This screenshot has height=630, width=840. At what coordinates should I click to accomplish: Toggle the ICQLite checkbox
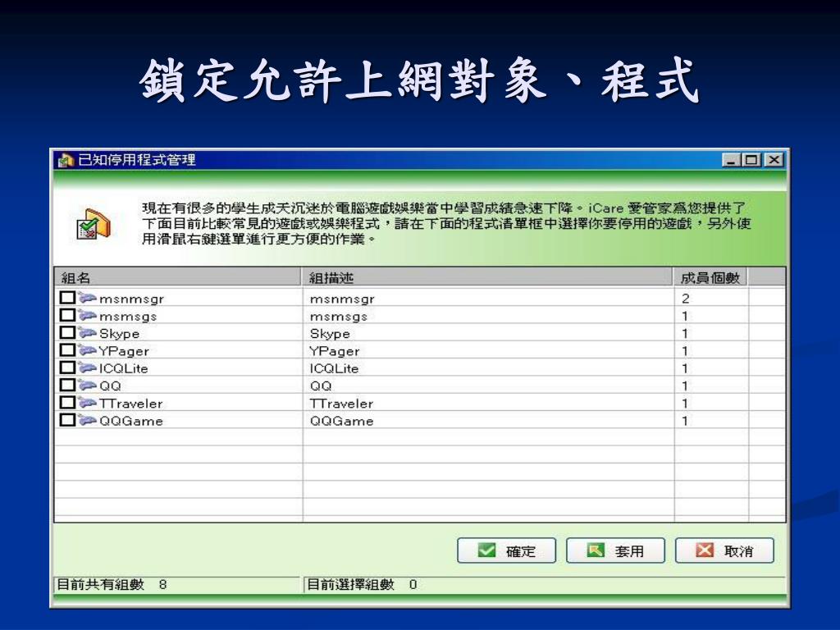pos(67,367)
